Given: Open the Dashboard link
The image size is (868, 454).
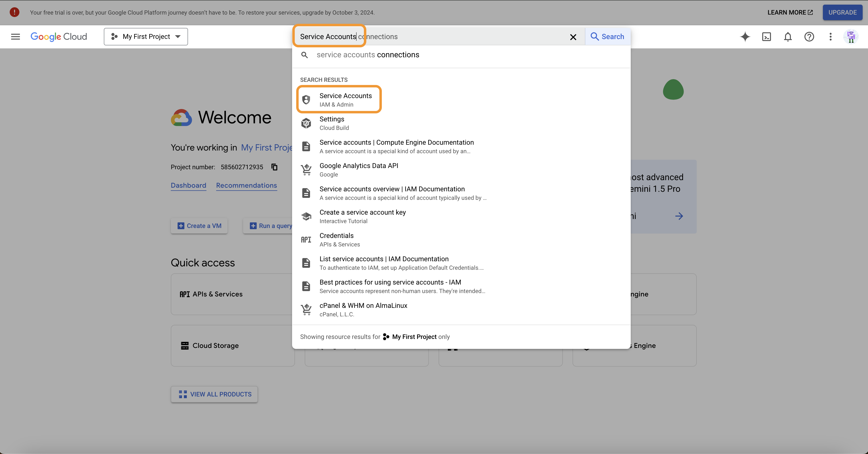Looking at the screenshot, I should tap(188, 185).
